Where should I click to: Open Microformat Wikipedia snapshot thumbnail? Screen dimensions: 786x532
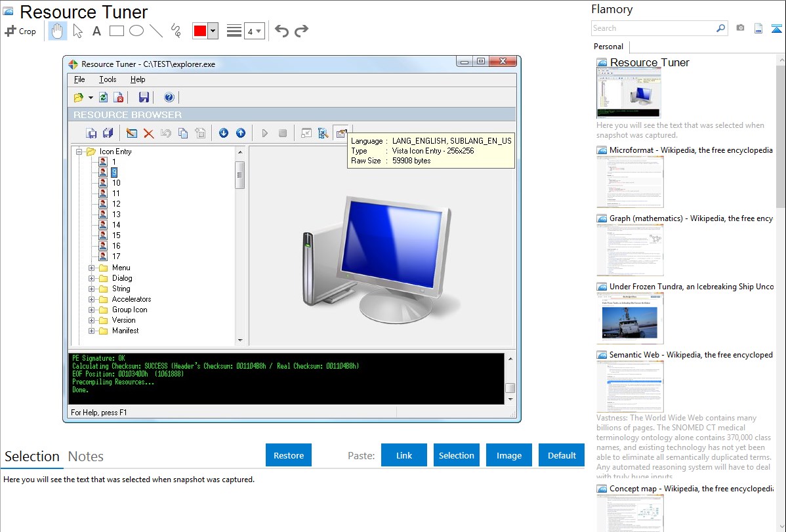[630, 182]
